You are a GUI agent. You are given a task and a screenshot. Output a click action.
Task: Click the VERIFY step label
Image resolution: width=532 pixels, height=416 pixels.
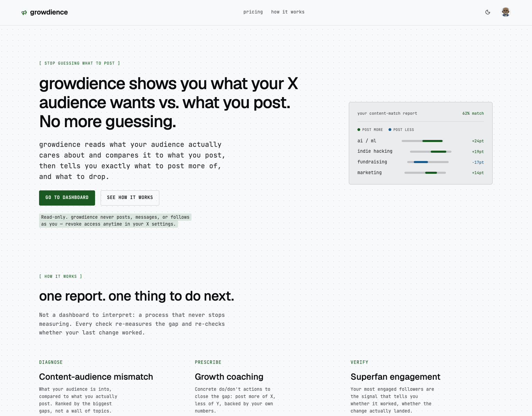click(x=360, y=362)
